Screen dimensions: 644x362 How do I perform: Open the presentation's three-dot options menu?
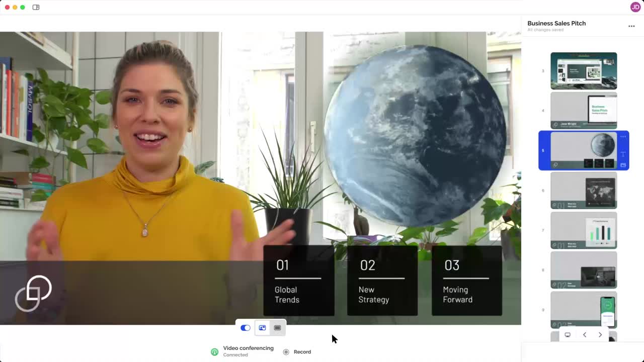(x=631, y=26)
